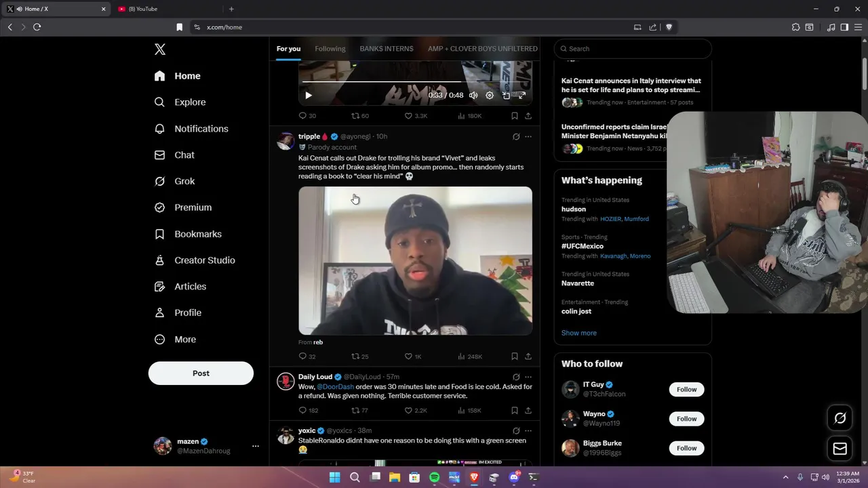
Task: Open more options on yoxic post
Action: tap(528, 431)
